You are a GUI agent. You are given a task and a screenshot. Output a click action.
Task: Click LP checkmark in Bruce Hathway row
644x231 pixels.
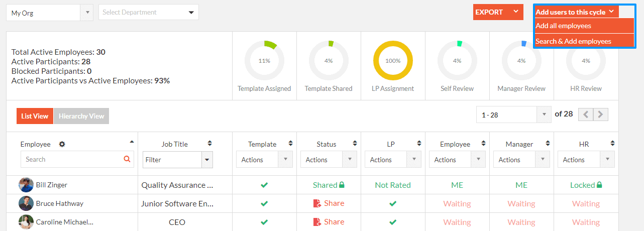[x=393, y=203]
